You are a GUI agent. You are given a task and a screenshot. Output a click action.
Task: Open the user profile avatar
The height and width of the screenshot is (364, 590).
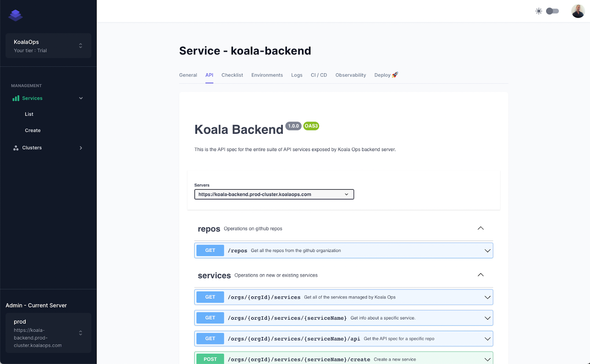coord(578,11)
